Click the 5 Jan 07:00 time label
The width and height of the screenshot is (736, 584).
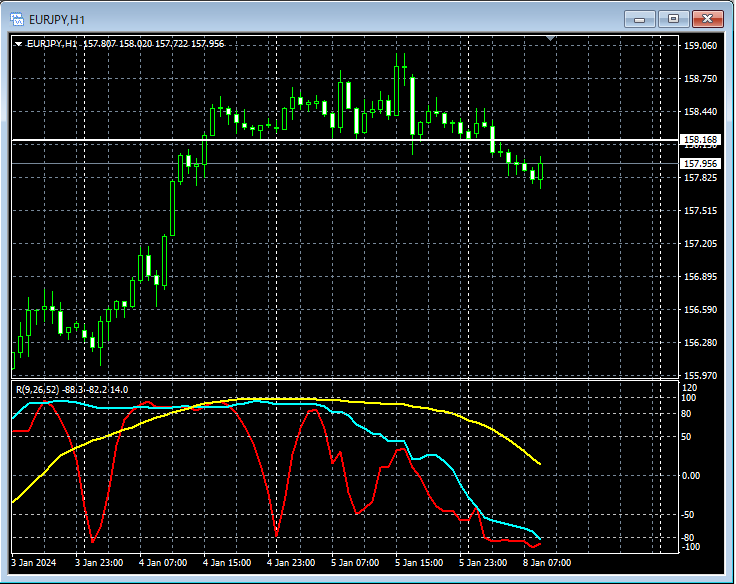pyautogui.click(x=355, y=562)
